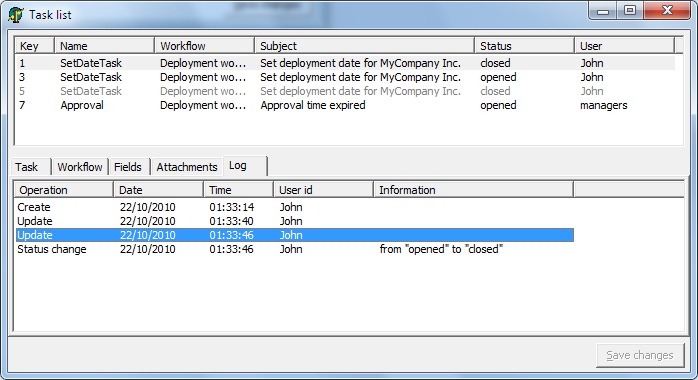Click 'closed' status of task 1

[495, 63]
